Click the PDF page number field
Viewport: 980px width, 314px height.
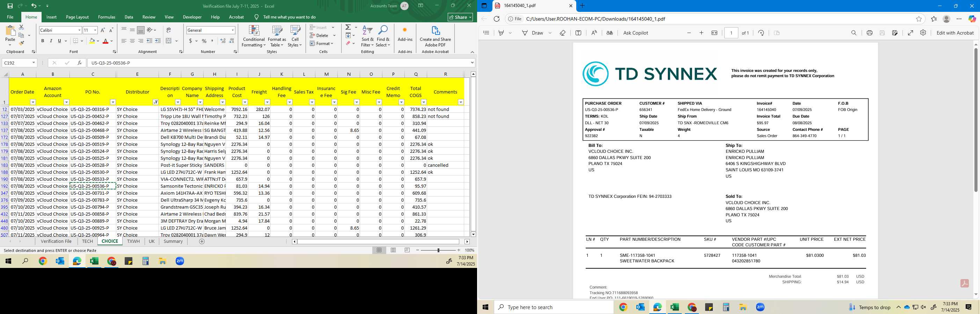pos(731,33)
